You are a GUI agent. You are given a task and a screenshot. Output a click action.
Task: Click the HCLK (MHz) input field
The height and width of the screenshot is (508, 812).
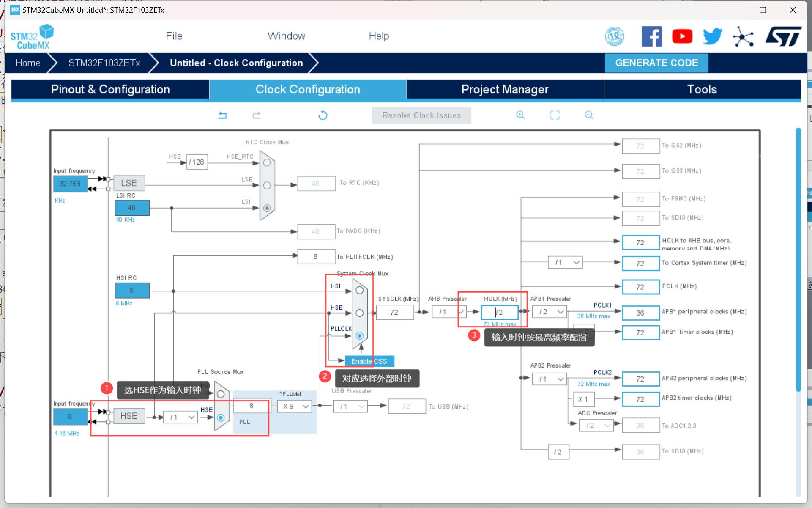(x=500, y=312)
